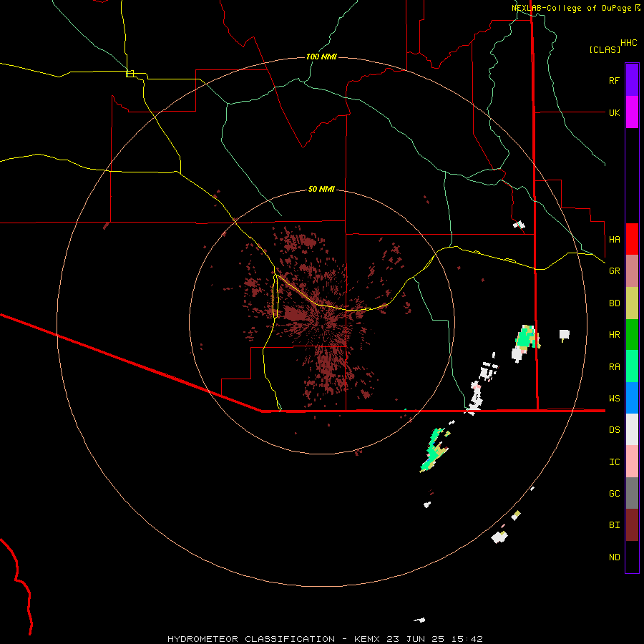
Task: Click the magenta UK color swatch
Action: [x=632, y=112]
